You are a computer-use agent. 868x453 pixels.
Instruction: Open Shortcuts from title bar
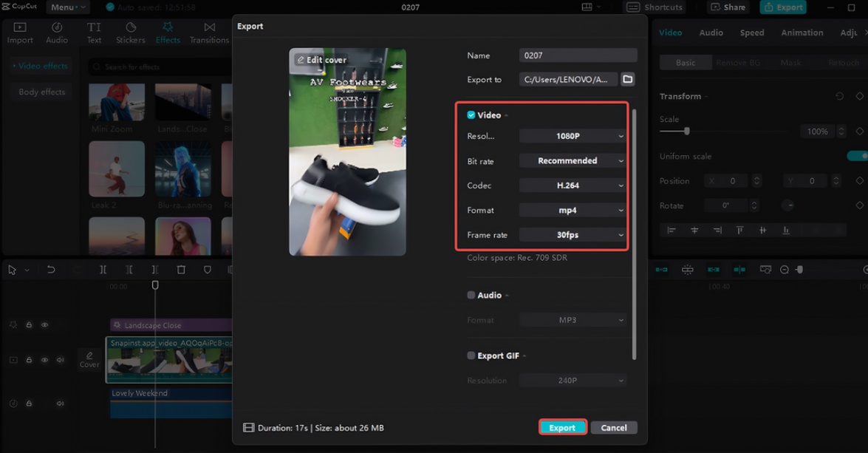point(655,7)
